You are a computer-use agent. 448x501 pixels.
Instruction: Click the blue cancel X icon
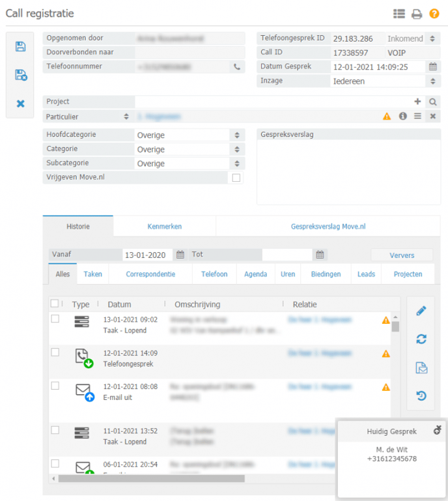pos(20,104)
